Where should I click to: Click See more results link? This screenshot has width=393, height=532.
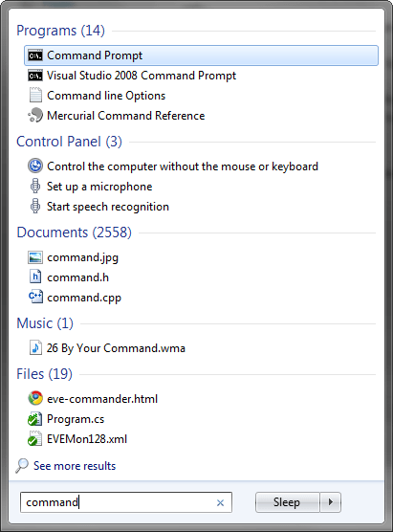[x=75, y=466]
